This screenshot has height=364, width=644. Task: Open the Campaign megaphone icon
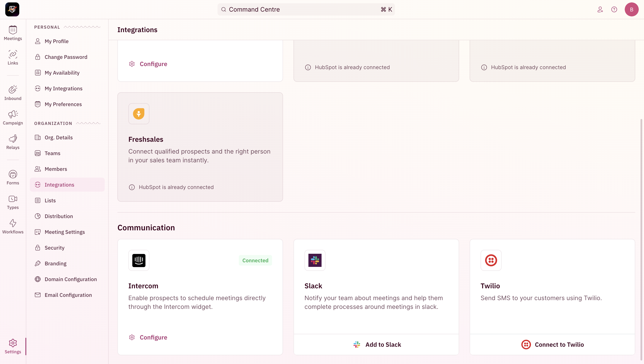coord(13,114)
